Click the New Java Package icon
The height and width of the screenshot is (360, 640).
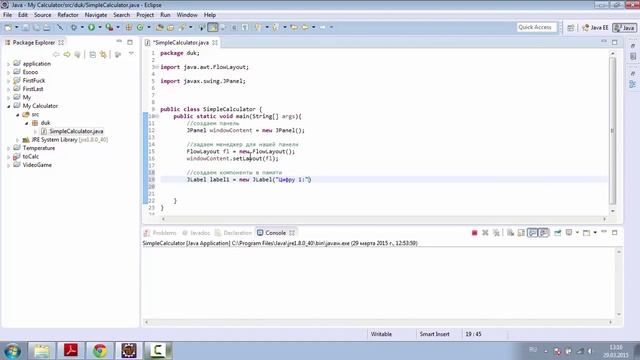(129, 27)
